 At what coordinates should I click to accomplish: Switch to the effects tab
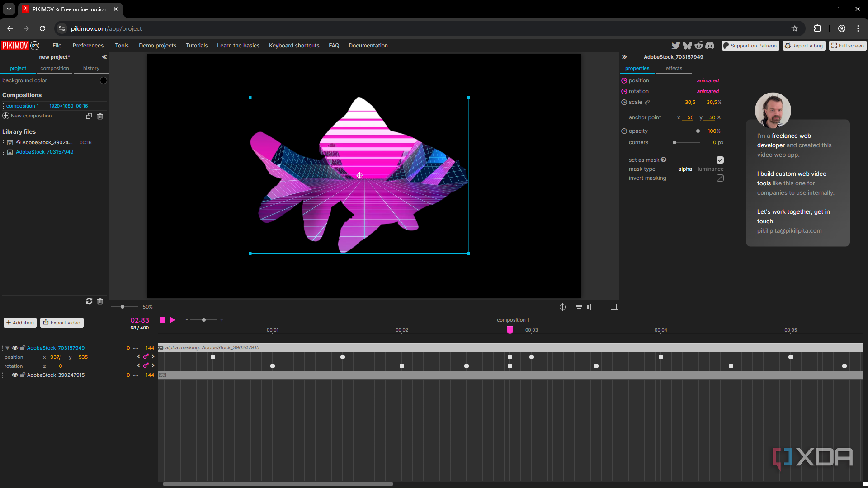tap(674, 68)
